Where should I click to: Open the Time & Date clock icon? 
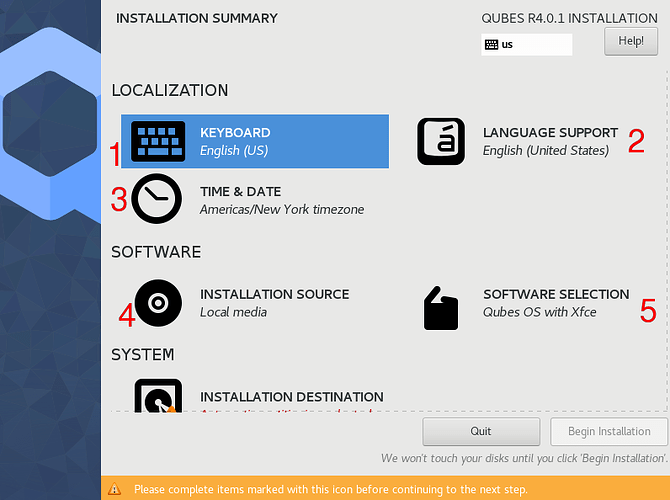[x=156, y=199]
